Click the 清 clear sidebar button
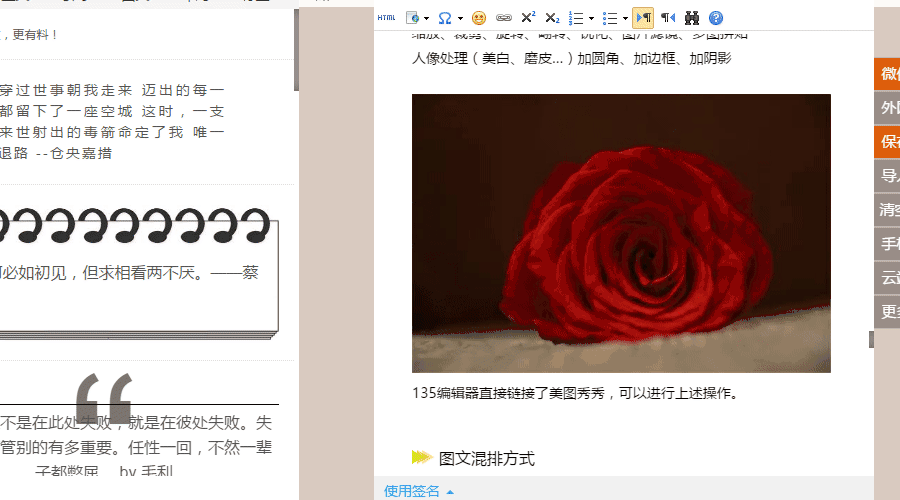The image size is (900, 500). (x=887, y=210)
